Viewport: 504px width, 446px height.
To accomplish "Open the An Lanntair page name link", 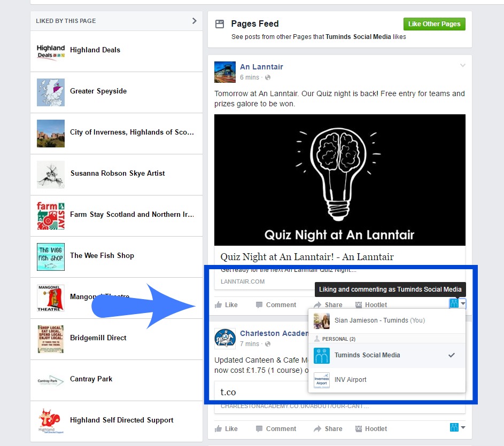I will (261, 67).
